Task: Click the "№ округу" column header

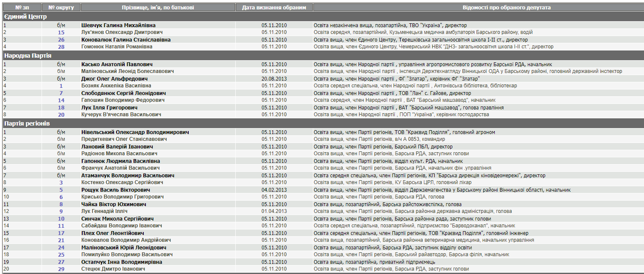Action: pos(61,8)
